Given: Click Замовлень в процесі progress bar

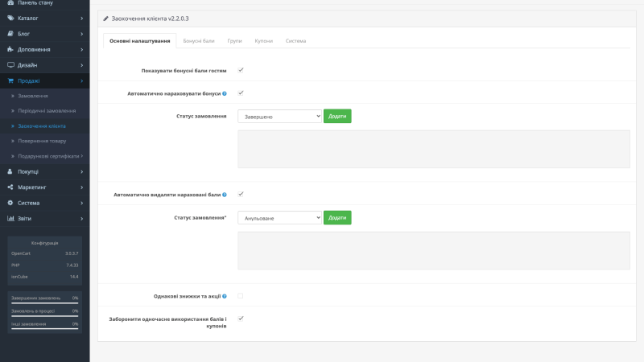Looking at the screenshot, I should click(45, 316).
